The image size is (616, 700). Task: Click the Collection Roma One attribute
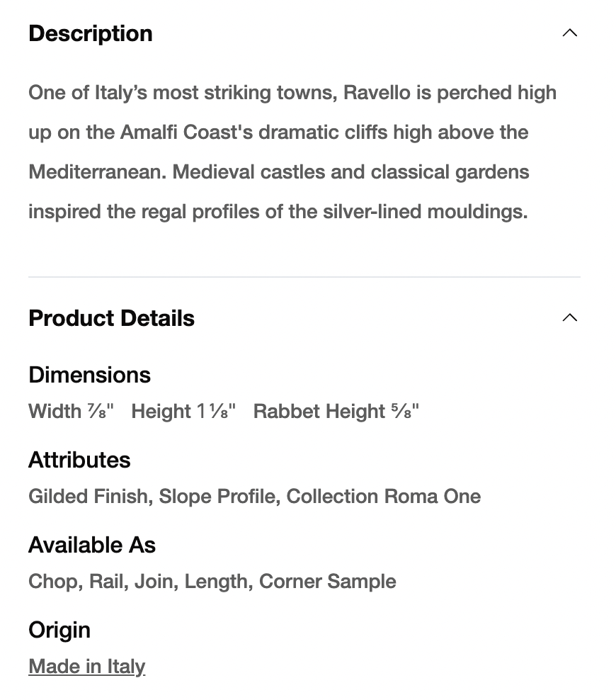click(x=383, y=497)
